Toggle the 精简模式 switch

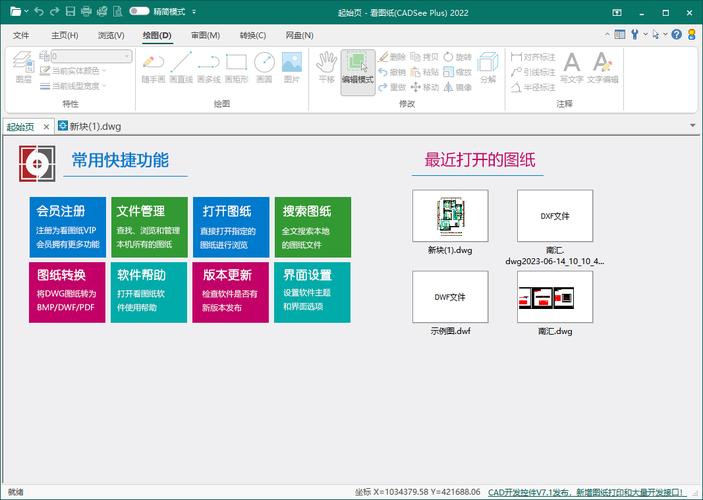(139, 11)
